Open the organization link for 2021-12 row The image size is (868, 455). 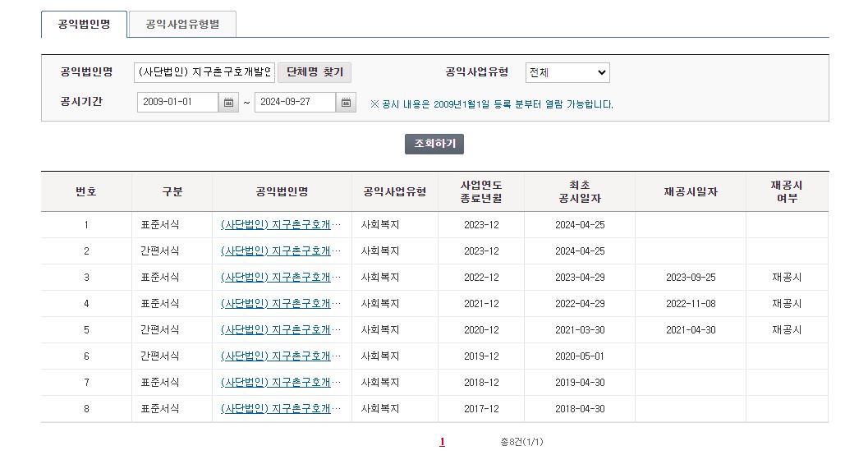click(276, 304)
